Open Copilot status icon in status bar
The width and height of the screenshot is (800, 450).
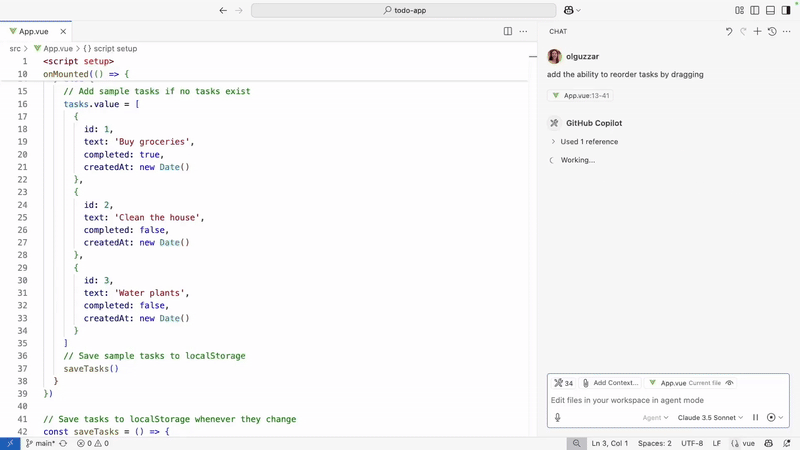pyautogui.click(x=768, y=443)
